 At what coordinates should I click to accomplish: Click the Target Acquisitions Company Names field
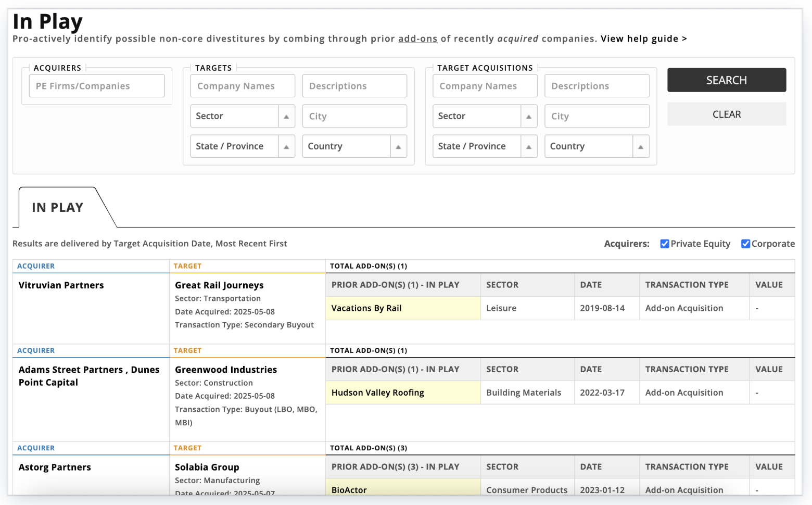(484, 85)
